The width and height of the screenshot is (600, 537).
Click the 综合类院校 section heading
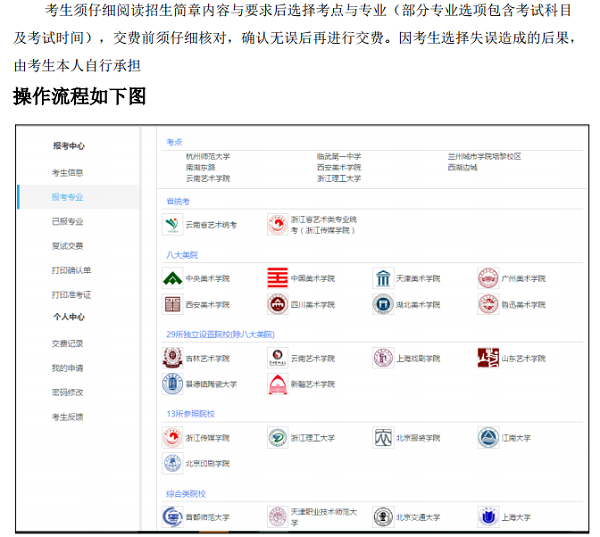186,494
